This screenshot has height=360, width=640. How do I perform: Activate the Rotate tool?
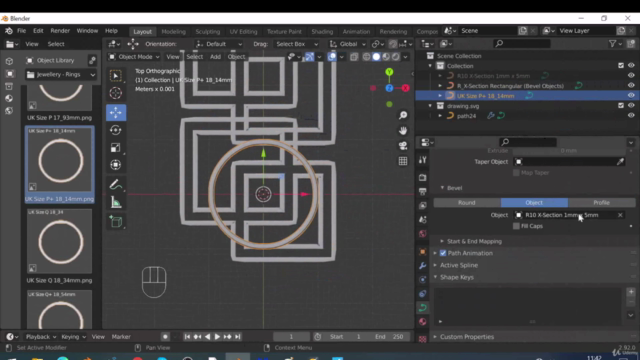[116, 130]
